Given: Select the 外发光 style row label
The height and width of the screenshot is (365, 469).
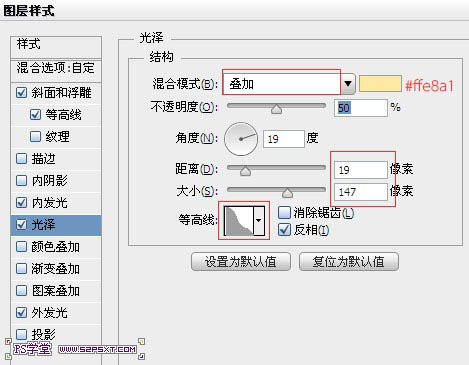Looking at the screenshot, I should 49,313.
